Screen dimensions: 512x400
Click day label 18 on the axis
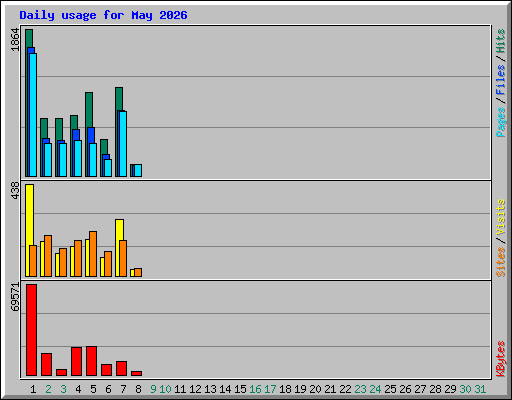coord(285,389)
